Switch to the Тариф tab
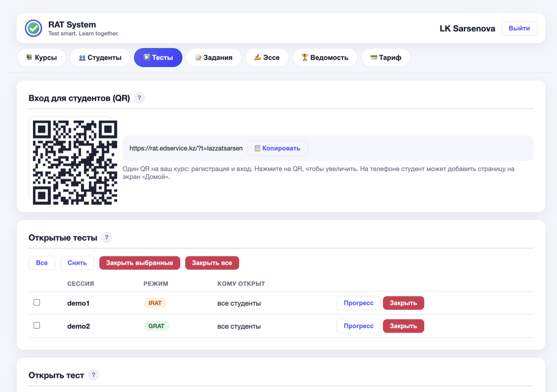The image size is (557, 392). point(386,58)
